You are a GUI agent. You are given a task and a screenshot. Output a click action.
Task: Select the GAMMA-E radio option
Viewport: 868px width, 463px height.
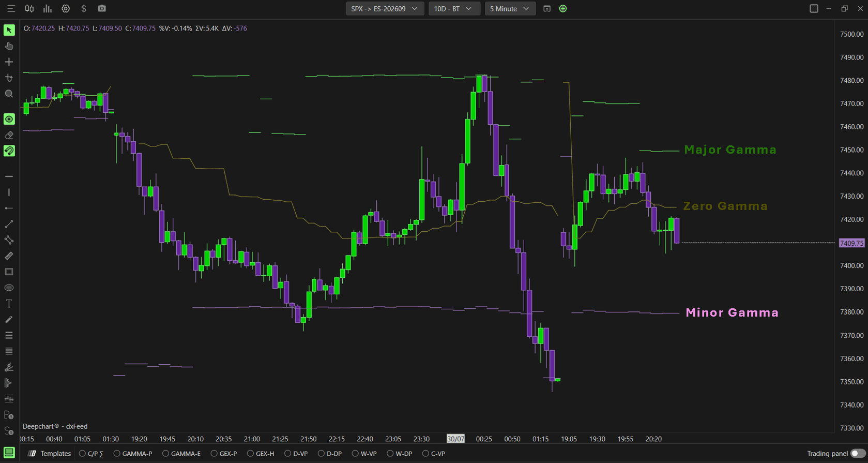[181, 454]
